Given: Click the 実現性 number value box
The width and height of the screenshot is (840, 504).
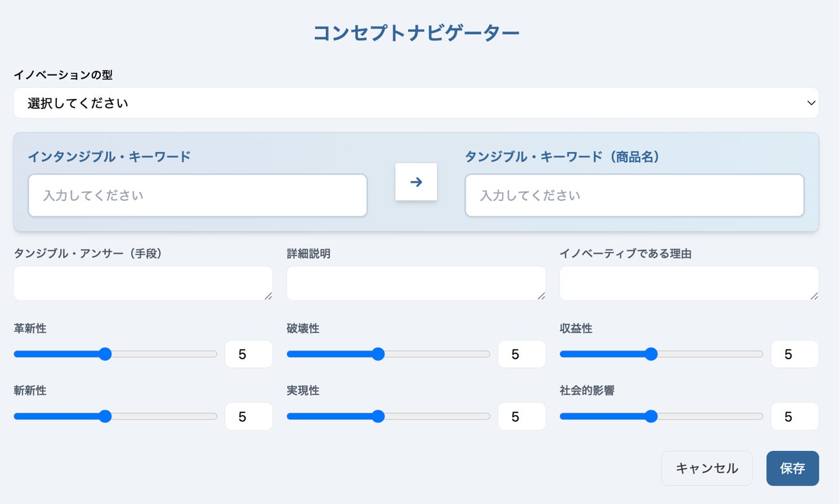Looking at the screenshot, I should [521, 417].
